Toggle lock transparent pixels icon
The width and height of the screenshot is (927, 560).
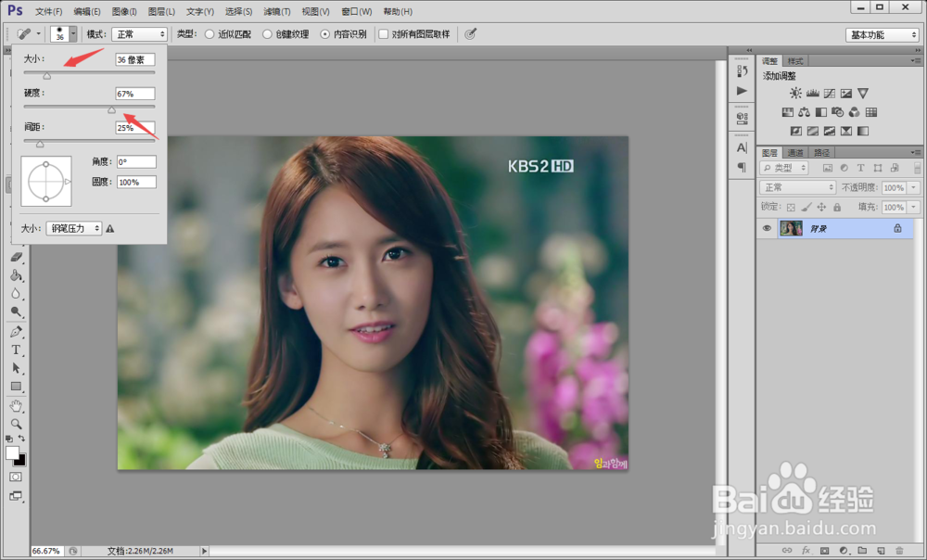pos(791,207)
